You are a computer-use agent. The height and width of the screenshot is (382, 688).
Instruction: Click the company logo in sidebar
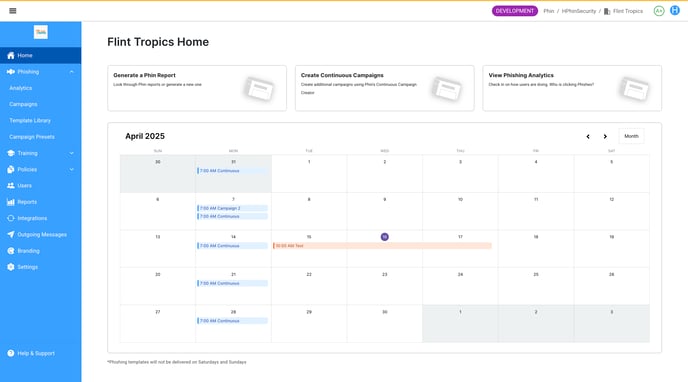coord(41,32)
